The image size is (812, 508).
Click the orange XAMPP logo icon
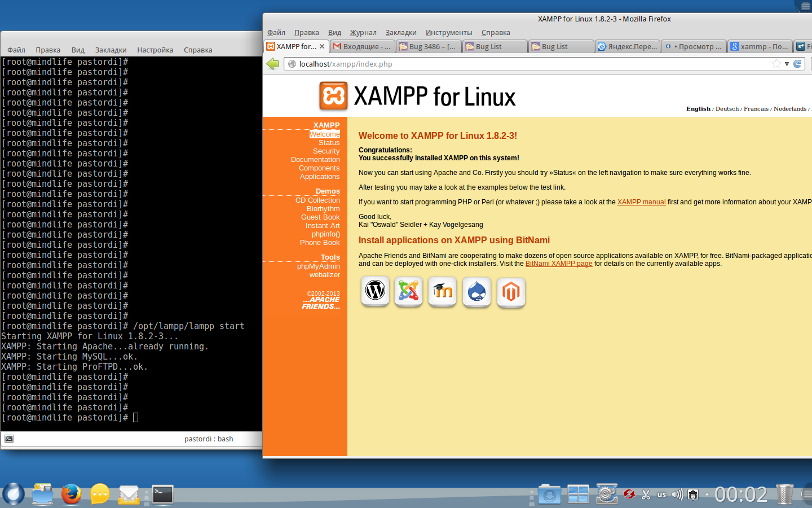click(333, 96)
